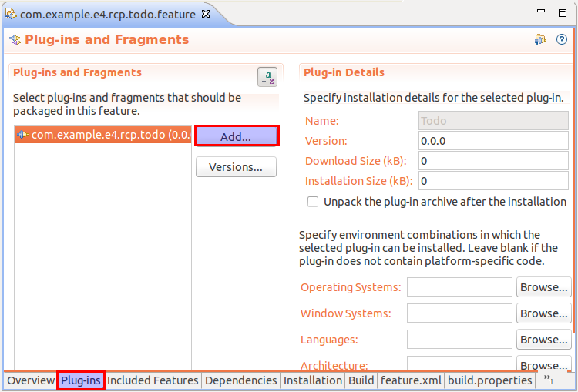Browse for Languages
Screen dimensions: 578x392
pos(543,340)
